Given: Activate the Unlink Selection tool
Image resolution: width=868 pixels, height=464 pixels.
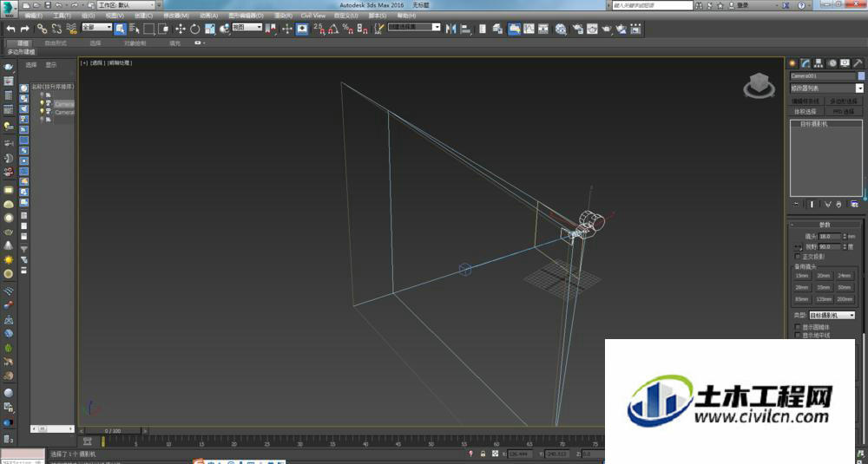Looking at the screenshot, I should 56,29.
